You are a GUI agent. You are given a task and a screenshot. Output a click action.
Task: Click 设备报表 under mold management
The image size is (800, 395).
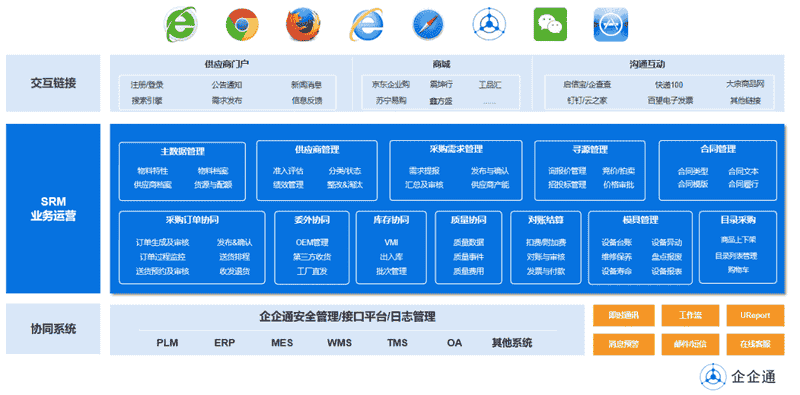[x=667, y=271]
